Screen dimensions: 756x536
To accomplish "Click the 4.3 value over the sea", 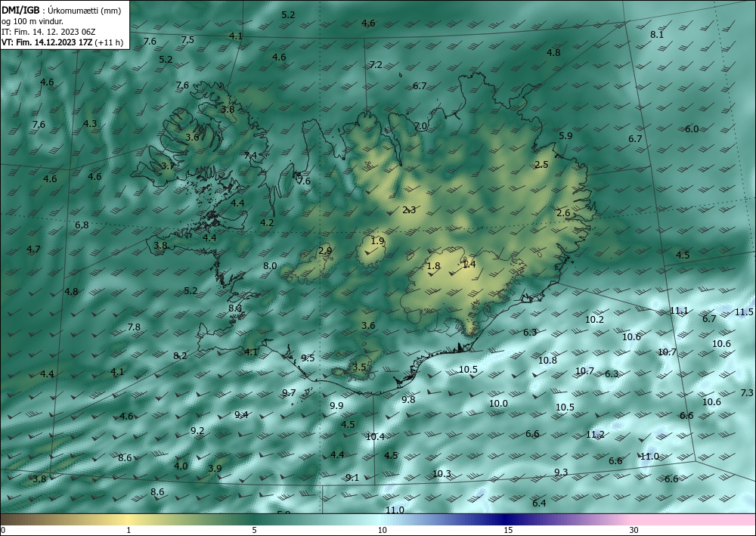I will [90, 124].
